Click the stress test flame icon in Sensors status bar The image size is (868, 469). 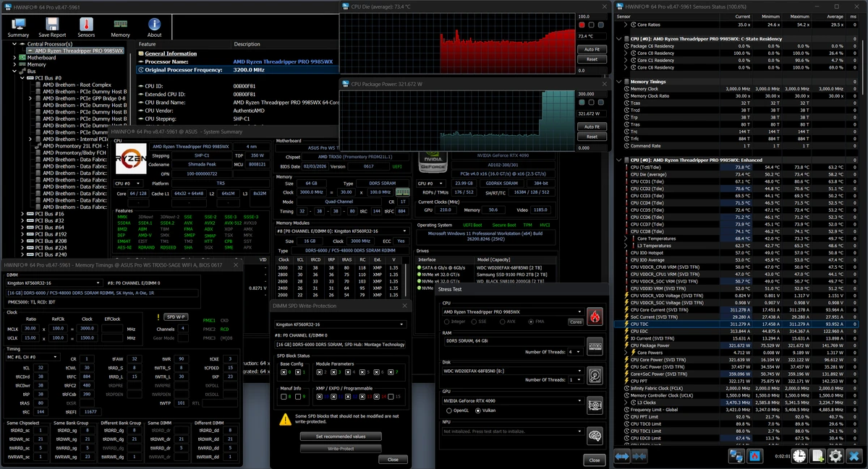[x=755, y=456]
